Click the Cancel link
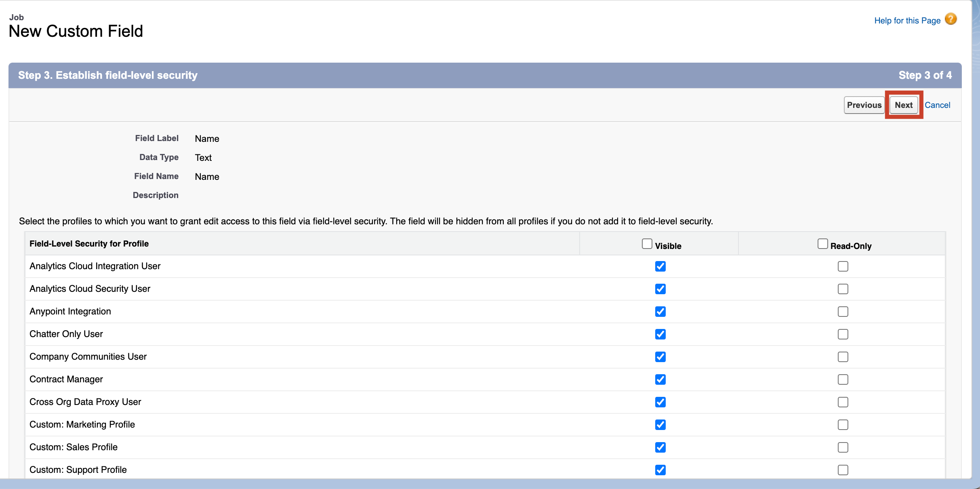The height and width of the screenshot is (489, 980). coord(938,105)
